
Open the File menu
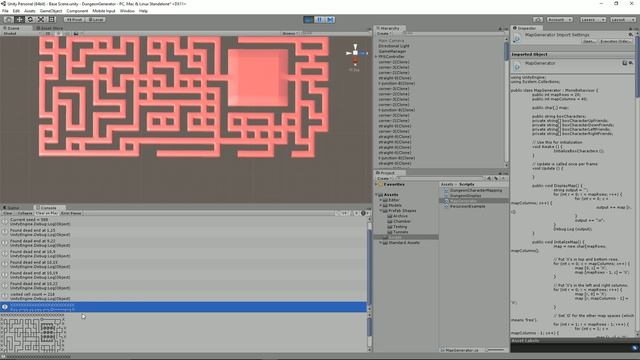tap(5, 11)
